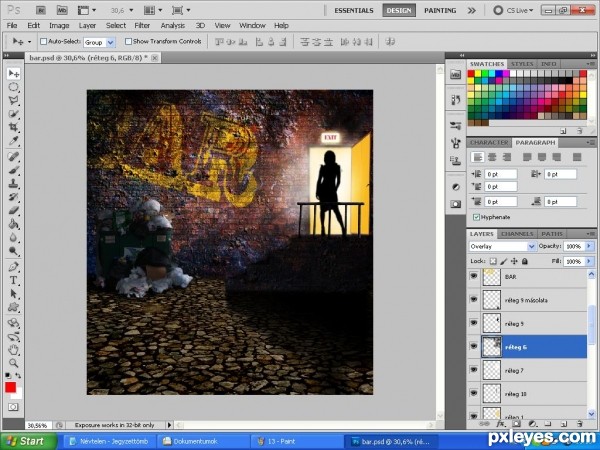The width and height of the screenshot is (600, 450).
Task: Hide the BAR layer
Action: click(474, 276)
